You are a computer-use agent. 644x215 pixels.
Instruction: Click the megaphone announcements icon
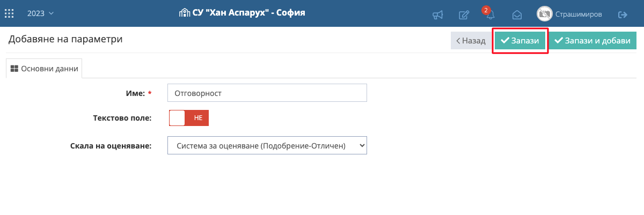click(438, 15)
